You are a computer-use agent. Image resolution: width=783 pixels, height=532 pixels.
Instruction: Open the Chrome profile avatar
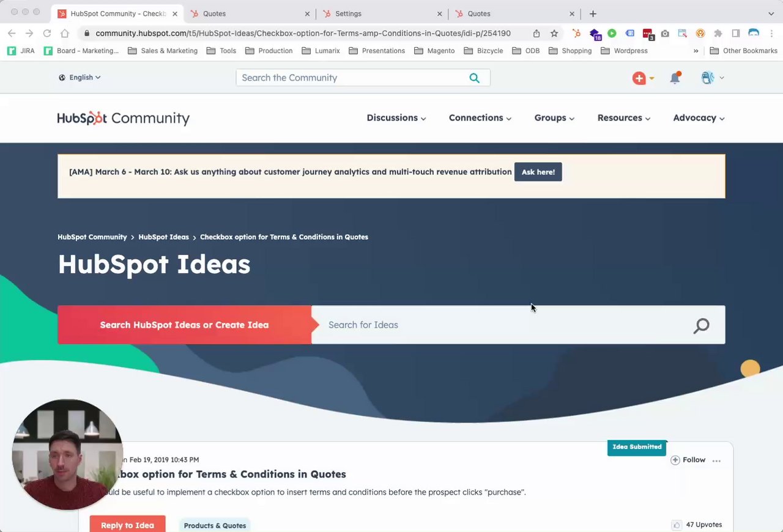point(754,33)
